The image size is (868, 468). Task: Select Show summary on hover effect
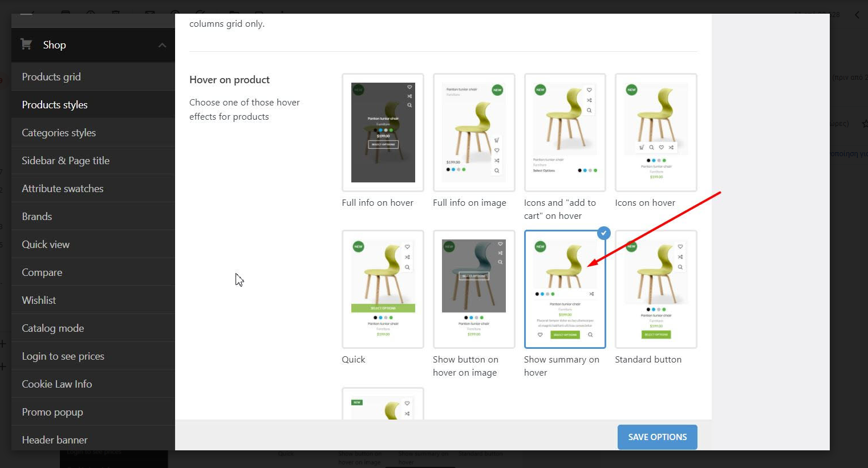point(565,289)
